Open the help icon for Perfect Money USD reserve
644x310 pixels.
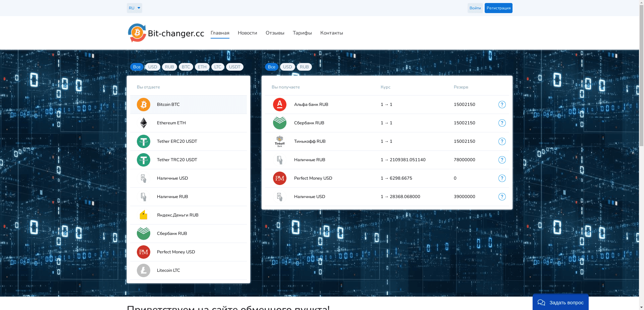(502, 178)
